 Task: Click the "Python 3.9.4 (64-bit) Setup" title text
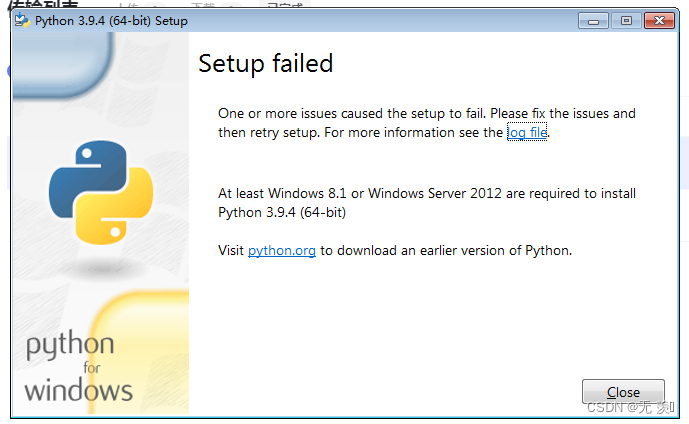(111, 21)
